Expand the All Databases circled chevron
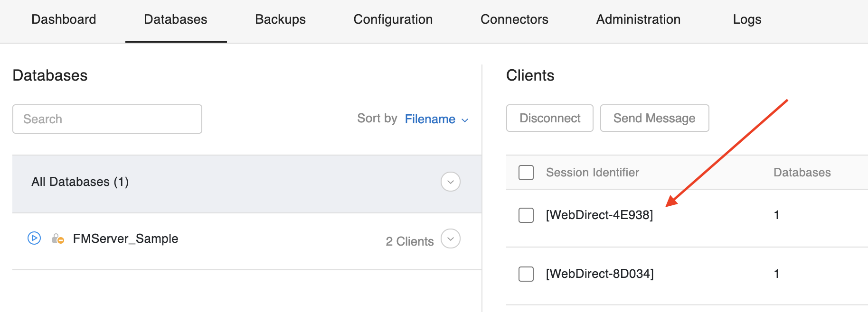This screenshot has width=868, height=312. (450, 182)
